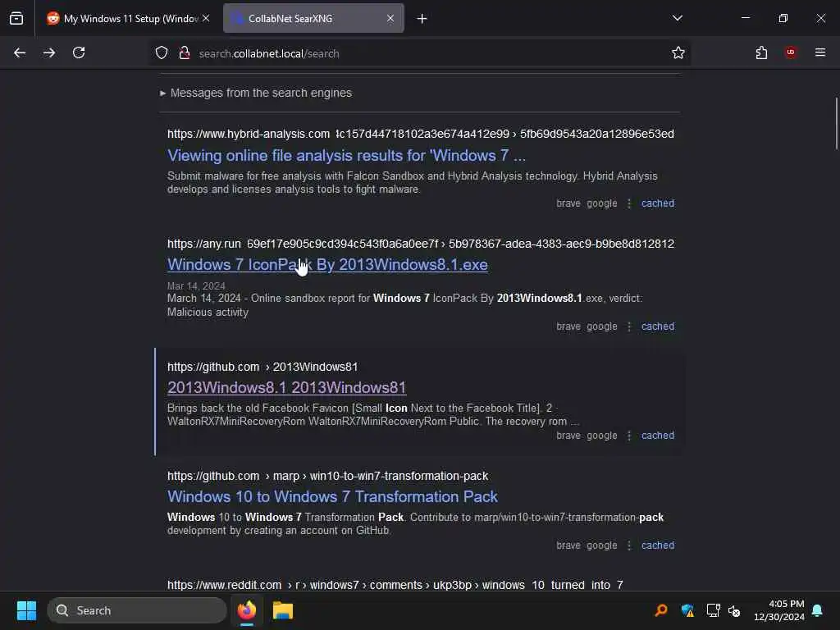
Task: Reload the current page
Action: point(79,52)
